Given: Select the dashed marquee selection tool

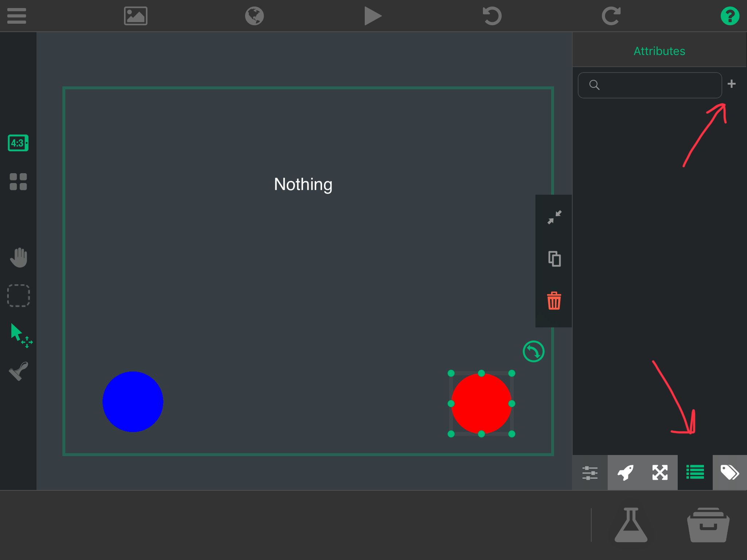Looking at the screenshot, I should coord(19,295).
